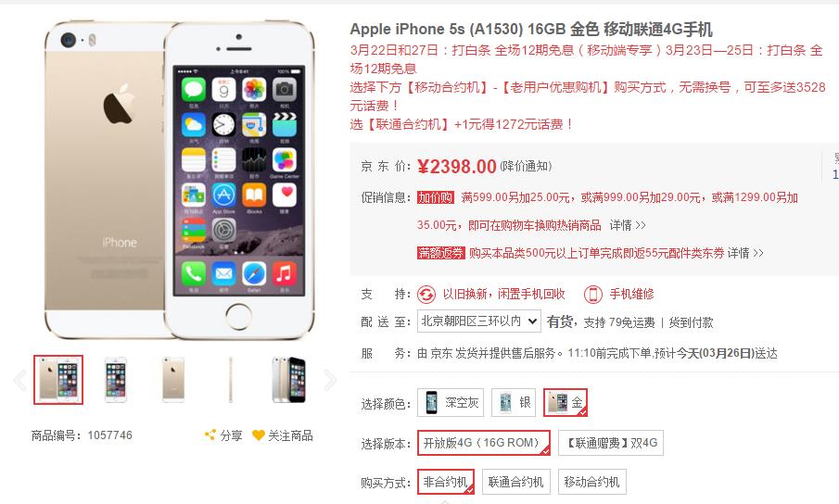Click the trade-in recycle icon 以旧换新
The width and height of the screenshot is (839, 504).
tap(426, 294)
